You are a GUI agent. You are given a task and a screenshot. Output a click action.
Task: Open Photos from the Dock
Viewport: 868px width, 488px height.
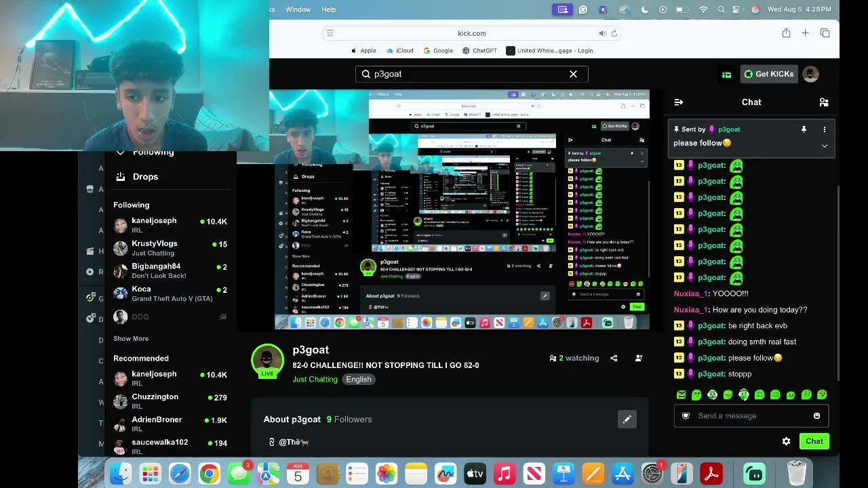click(x=387, y=473)
